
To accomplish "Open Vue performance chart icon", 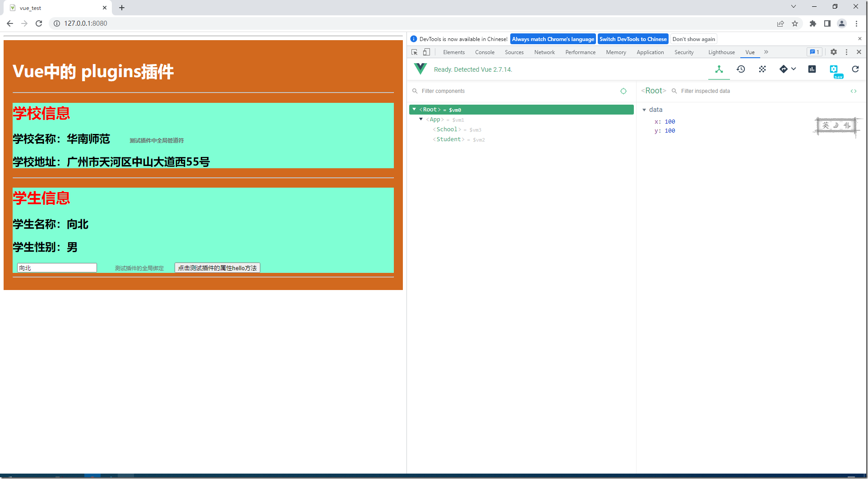I will point(812,69).
